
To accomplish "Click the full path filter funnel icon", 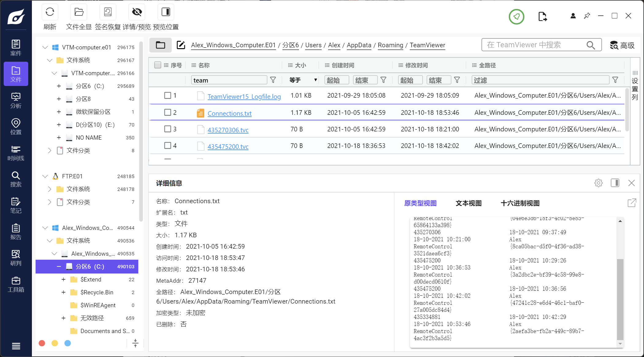I will pos(615,80).
